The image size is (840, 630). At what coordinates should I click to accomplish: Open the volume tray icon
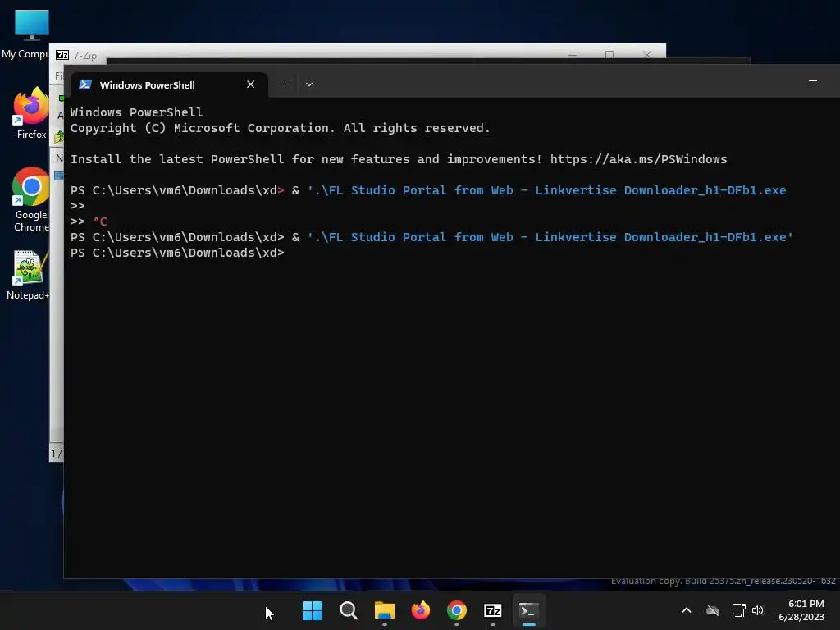(758, 610)
